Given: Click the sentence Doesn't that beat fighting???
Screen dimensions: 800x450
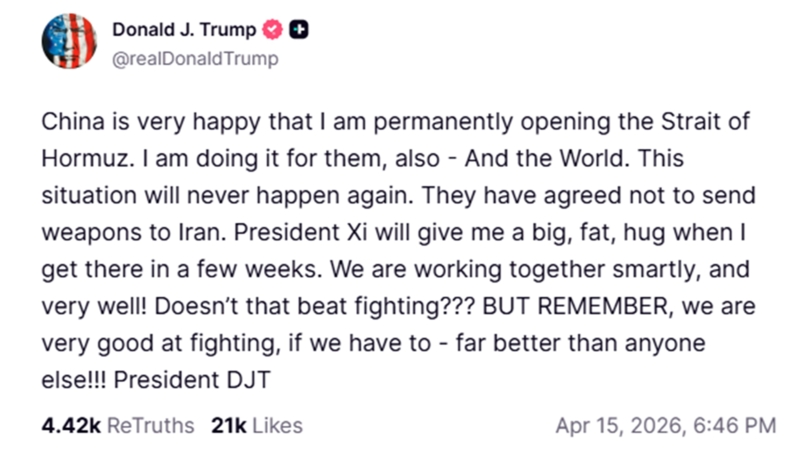Looking at the screenshot, I should pos(330,307).
